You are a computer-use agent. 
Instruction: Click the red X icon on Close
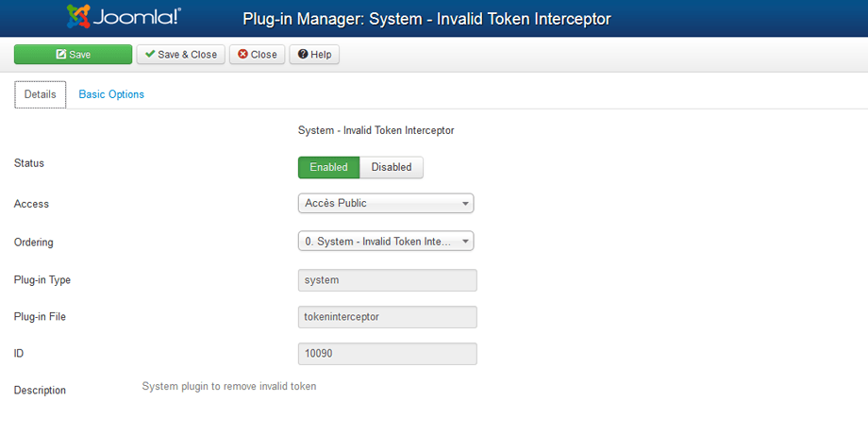click(x=243, y=55)
